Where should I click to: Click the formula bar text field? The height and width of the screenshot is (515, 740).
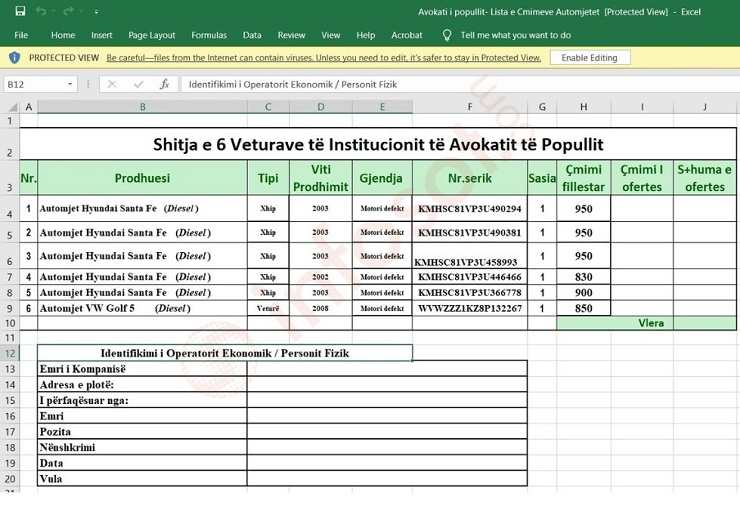pos(450,85)
